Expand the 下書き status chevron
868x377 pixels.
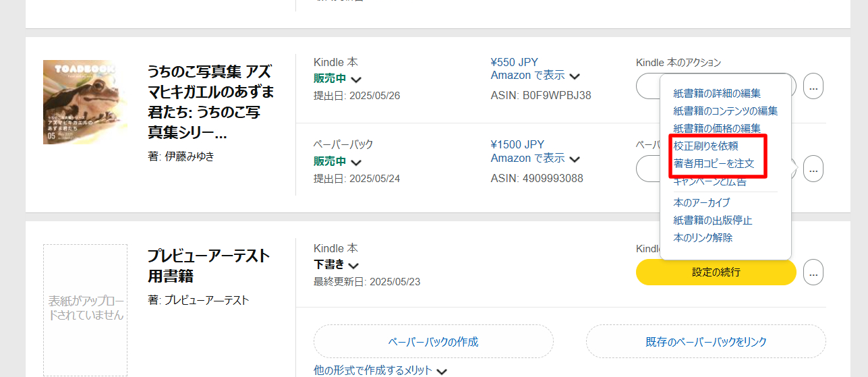354,265
